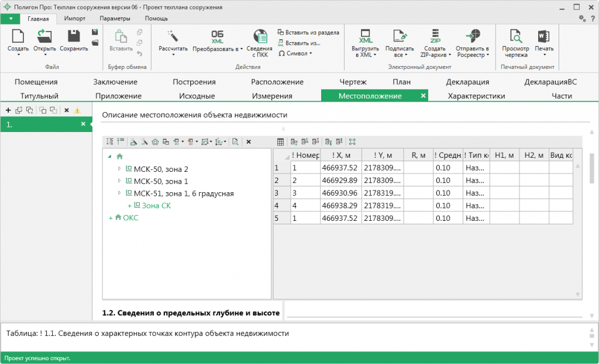Click the table grid icon above coordinates table
Screen dimensions: 599x364
(280, 142)
